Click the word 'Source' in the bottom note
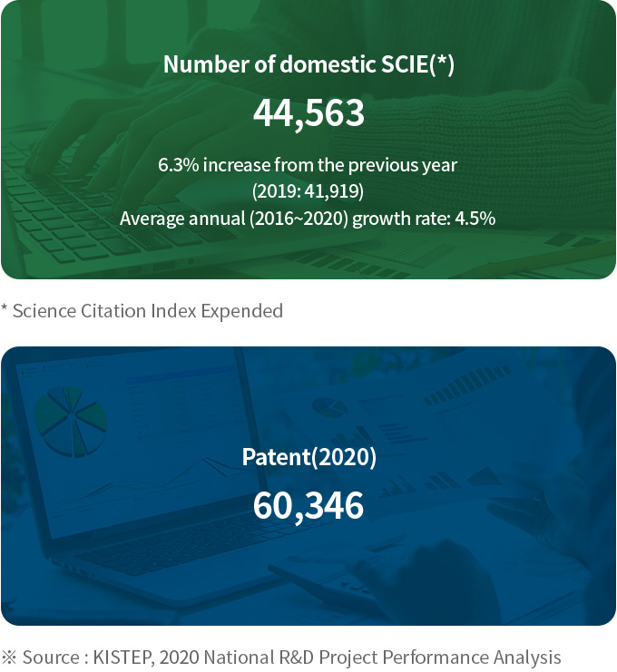This screenshot has width=617, height=672. 50,657
